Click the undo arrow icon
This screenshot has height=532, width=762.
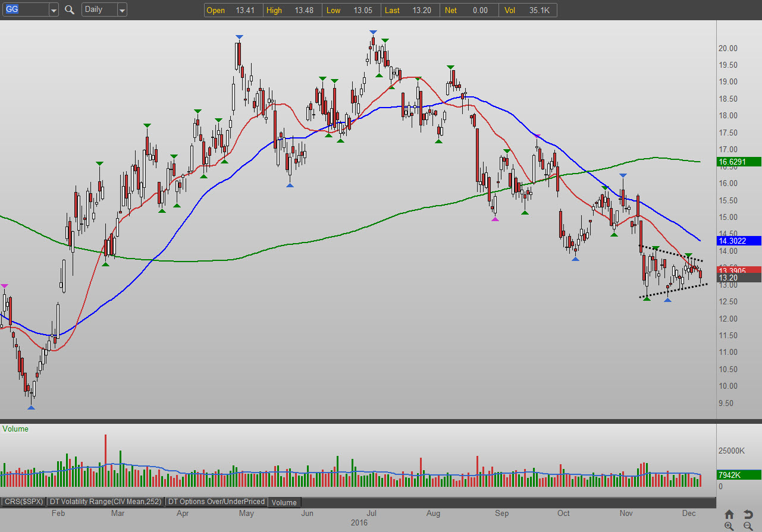(x=748, y=514)
